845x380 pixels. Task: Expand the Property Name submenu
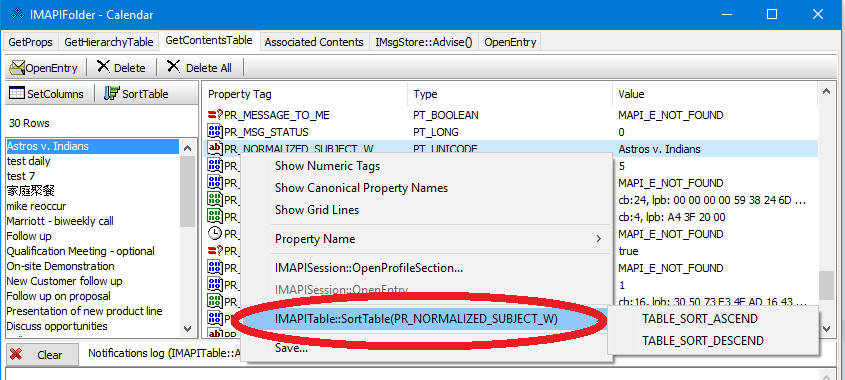426,239
